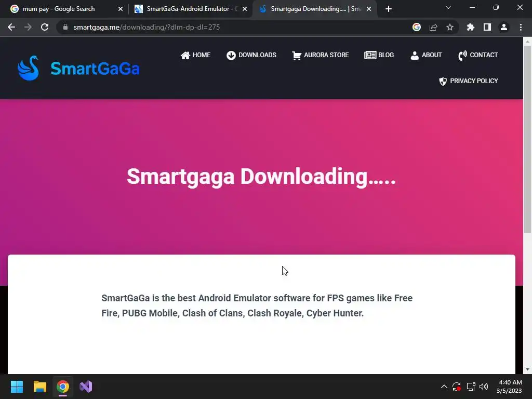
Task: Open the PRIVACY POLICY link
Action: (469, 81)
